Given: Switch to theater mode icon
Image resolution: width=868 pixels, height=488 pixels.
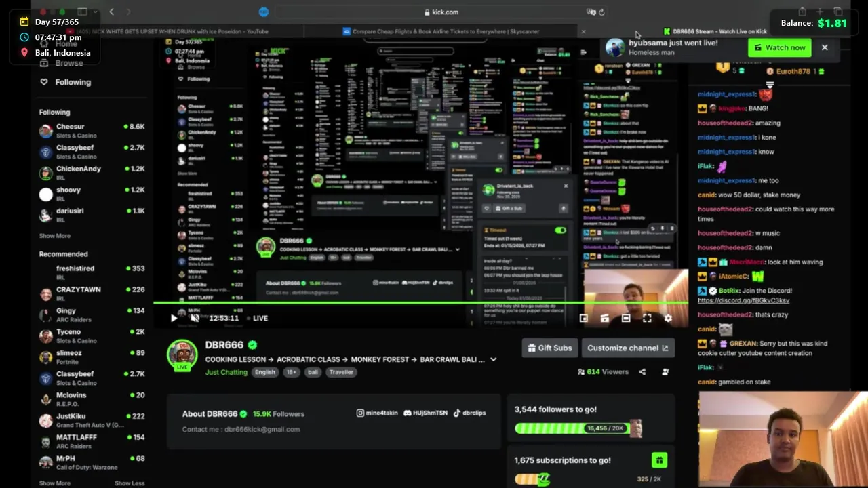Looking at the screenshot, I should [626, 318].
